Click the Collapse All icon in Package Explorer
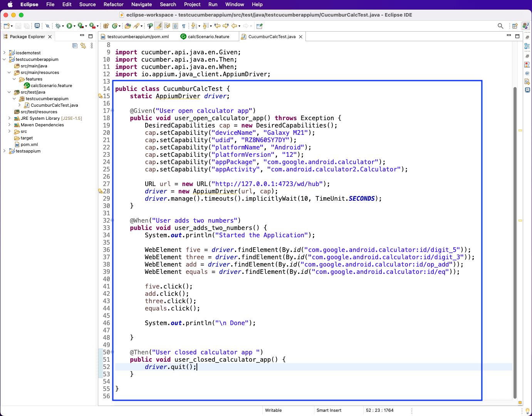The height and width of the screenshot is (416, 532). (75, 46)
